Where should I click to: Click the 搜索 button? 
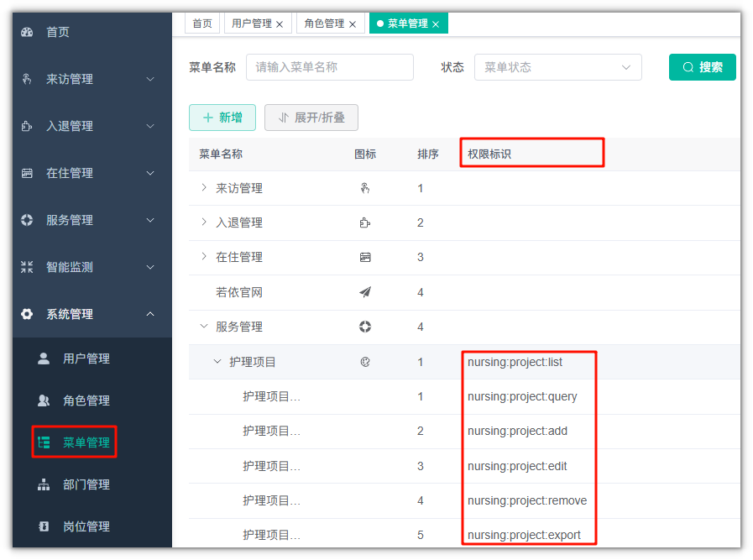702,67
